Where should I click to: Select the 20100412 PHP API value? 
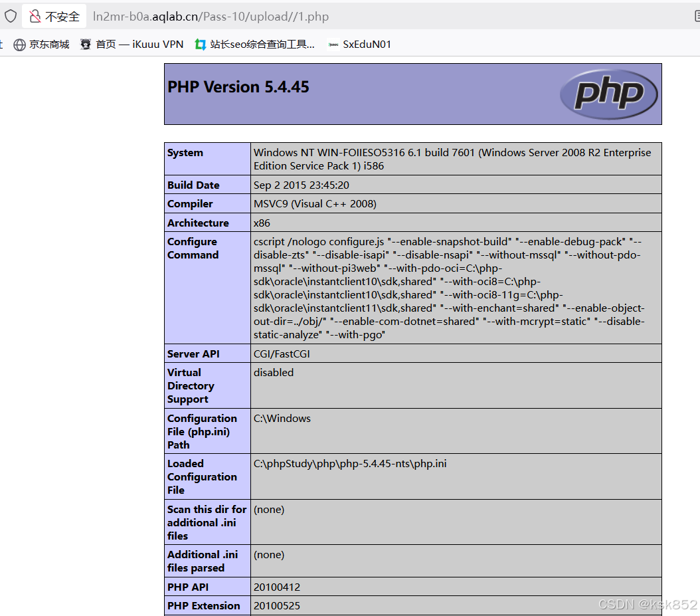coord(277,587)
